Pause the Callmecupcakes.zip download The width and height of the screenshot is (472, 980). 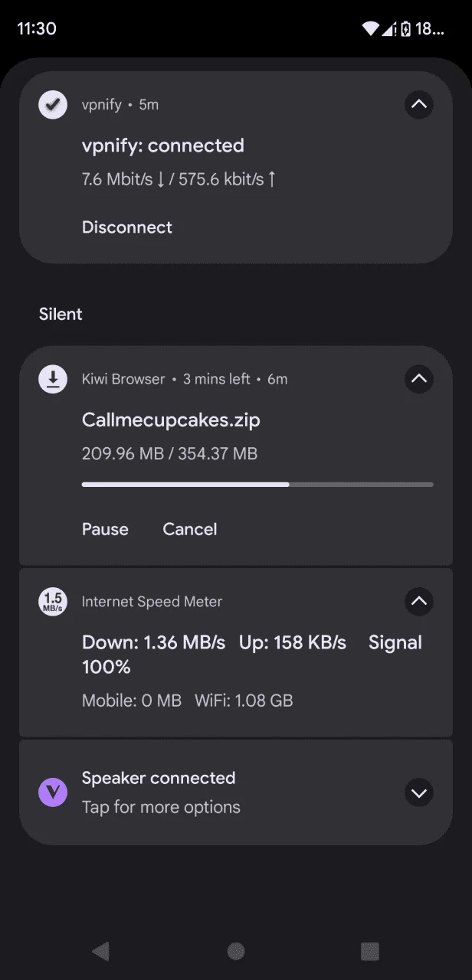(x=105, y=530)
